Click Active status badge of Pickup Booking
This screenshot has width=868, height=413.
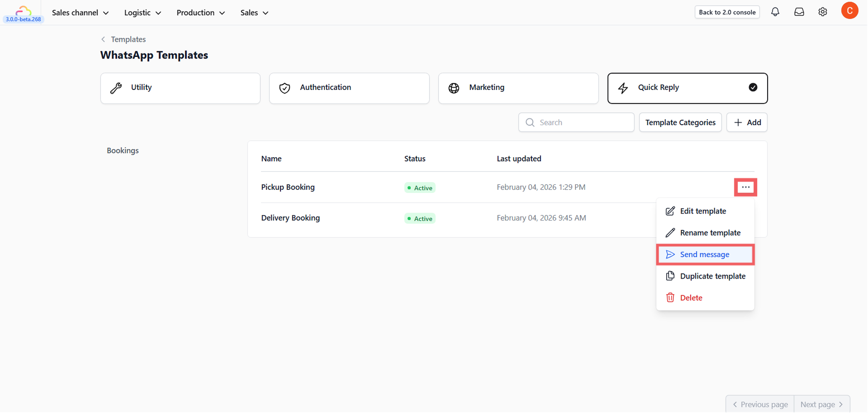click(420, 188)
